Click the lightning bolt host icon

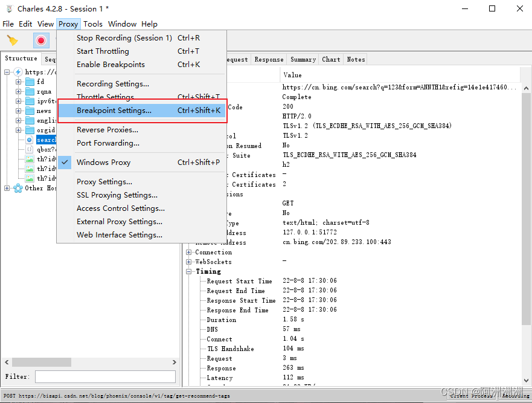click(x=18, y=72)
